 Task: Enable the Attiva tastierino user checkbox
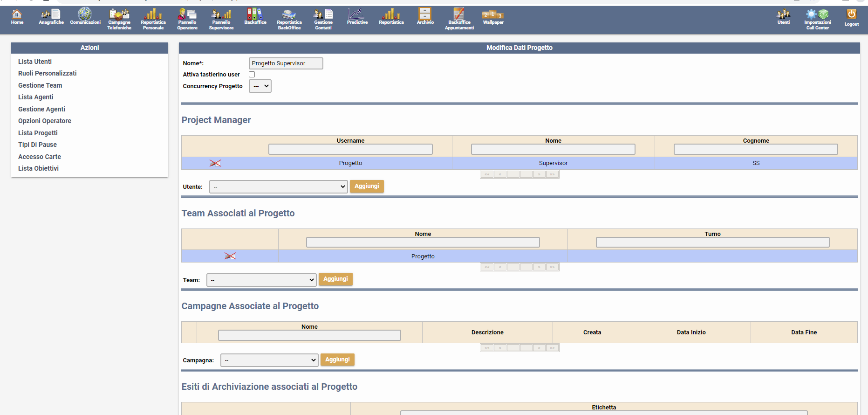tap(252, 75)
